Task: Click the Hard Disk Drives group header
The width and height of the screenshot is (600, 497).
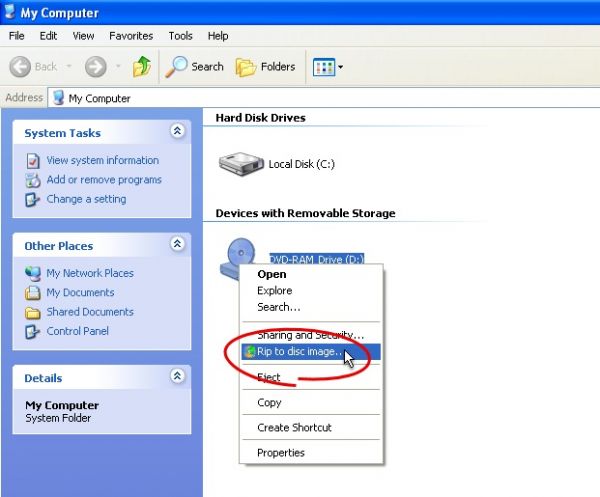Action: (260, 118)
